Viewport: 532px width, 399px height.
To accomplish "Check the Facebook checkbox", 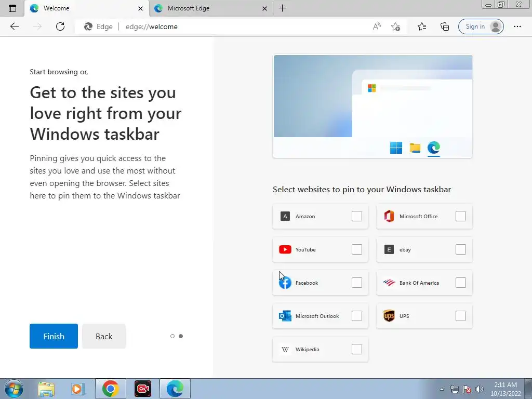I will click(357, 283).
